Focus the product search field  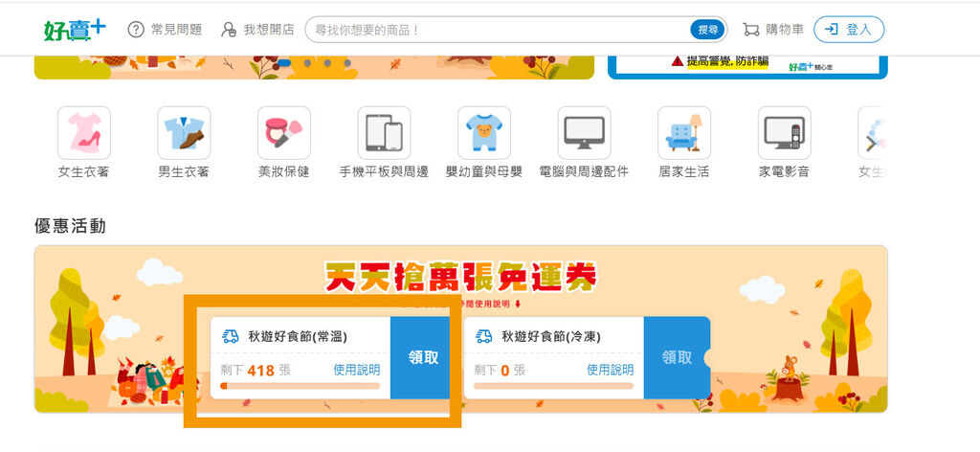point(500,30)
